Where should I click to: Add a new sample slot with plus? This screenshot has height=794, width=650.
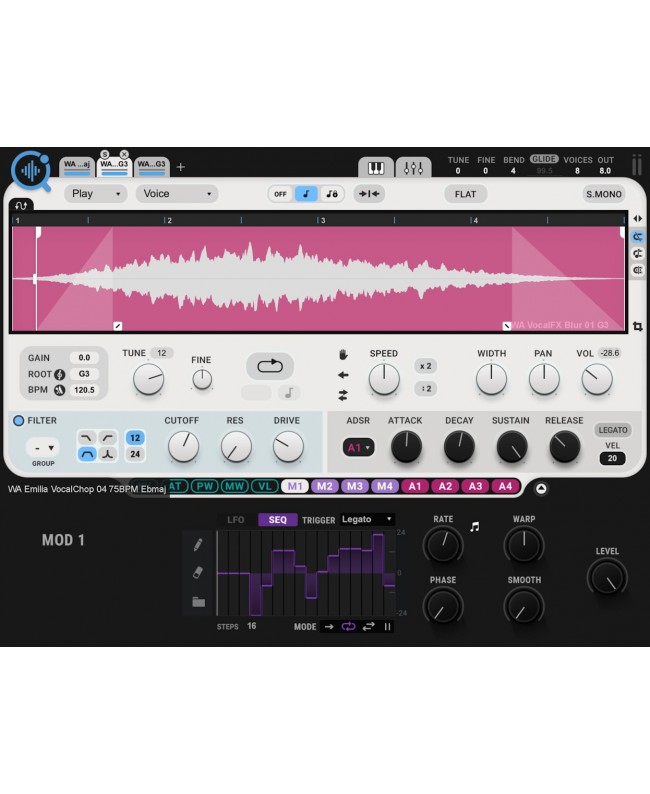(181, 167)
